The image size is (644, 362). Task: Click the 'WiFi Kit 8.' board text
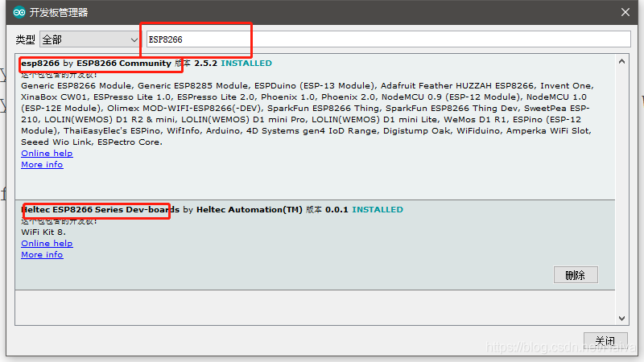click(x=43, y=232)
